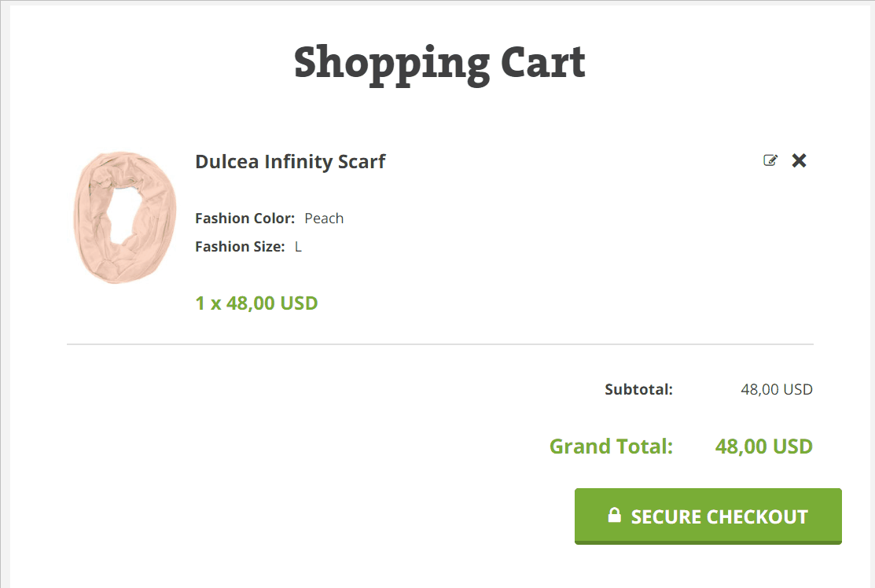Image resolution: width=875 pixels, height=588 pixels.
Task: Click the lock icon on checkout button
Action: tap(615, 516)
